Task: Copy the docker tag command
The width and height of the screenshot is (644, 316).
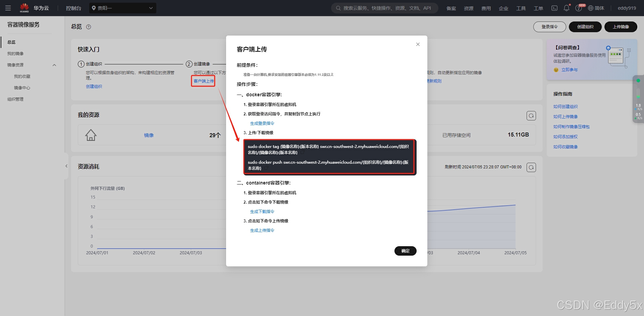Action: (303, 153)
